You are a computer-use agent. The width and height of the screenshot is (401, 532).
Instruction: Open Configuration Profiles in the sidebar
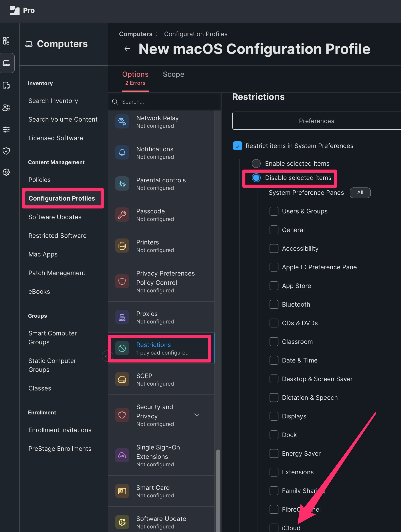point(62,198)
